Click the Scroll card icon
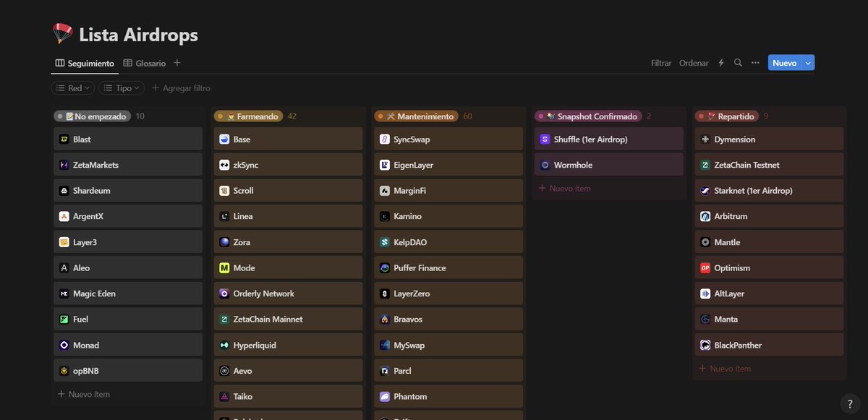868x420 pixels. pyautogui.click(x=224, y=191)
